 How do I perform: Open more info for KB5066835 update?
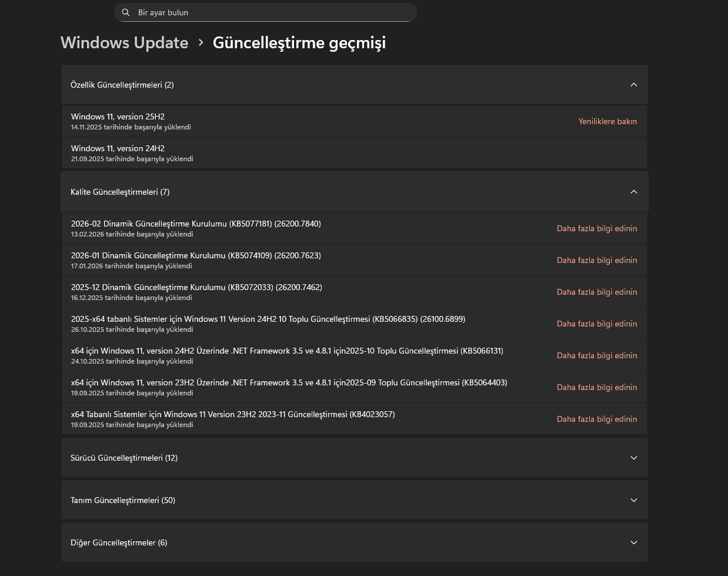(597, 324)
